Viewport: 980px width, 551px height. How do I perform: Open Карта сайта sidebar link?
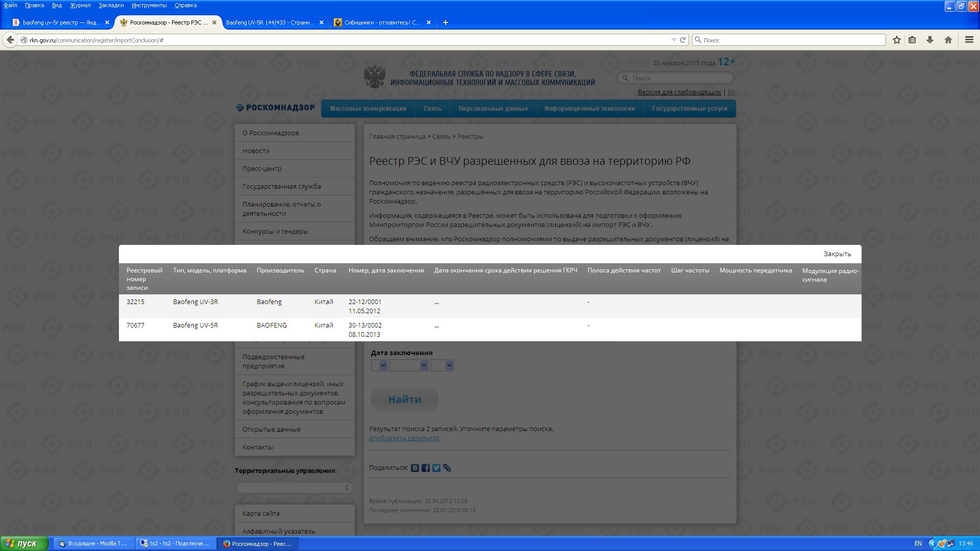pyautogui.click(x=295, y=513)
